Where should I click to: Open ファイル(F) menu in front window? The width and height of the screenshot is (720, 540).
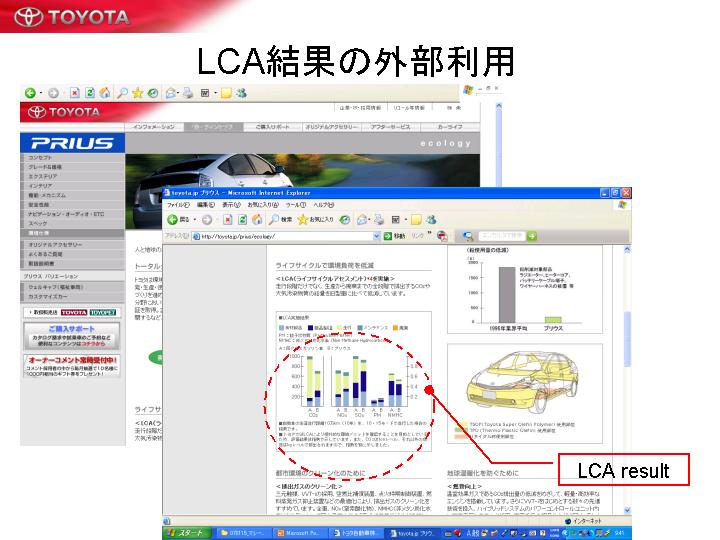[178, 205]
